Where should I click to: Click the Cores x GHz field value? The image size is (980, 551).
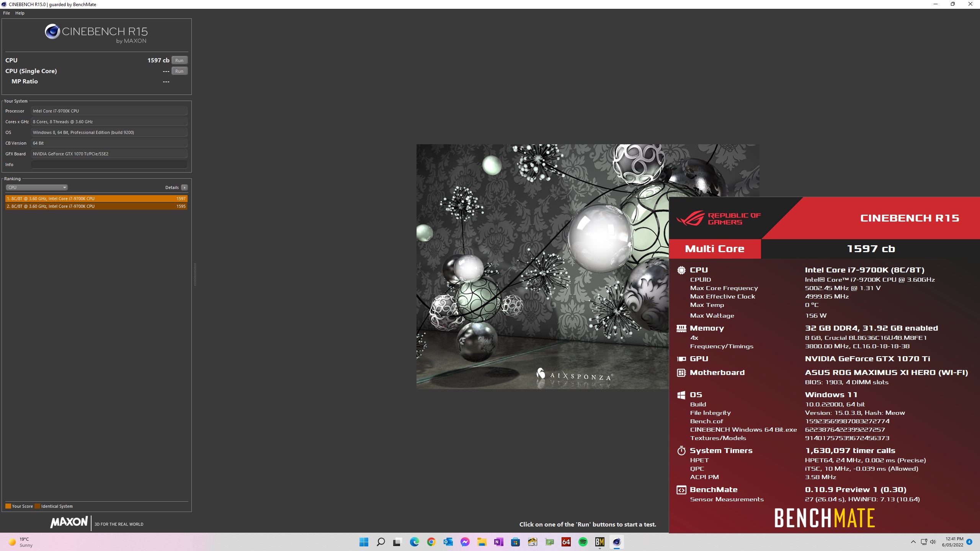109,122
